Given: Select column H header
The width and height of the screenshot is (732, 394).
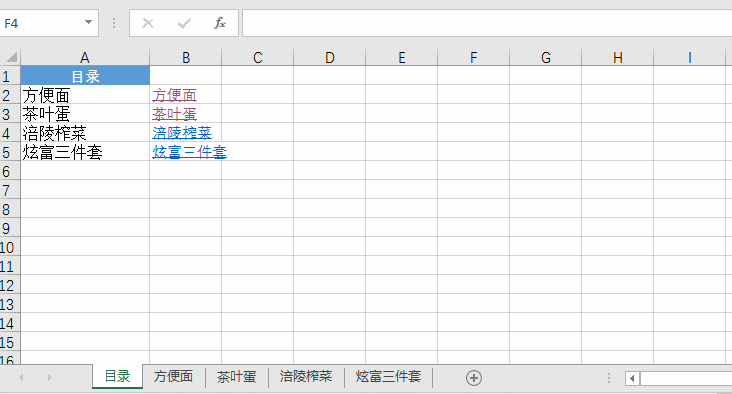Looking at the screenshot, I should click(x=618, y=57).
